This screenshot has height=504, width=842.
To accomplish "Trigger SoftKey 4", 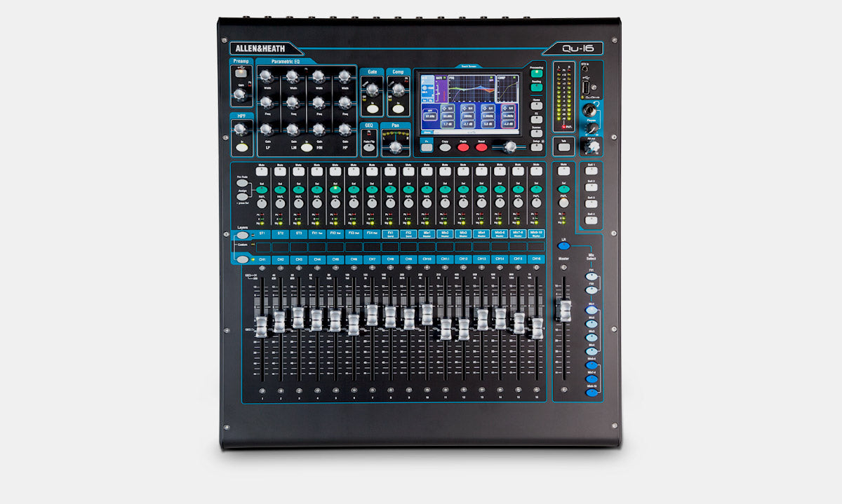I will (591, 219).
